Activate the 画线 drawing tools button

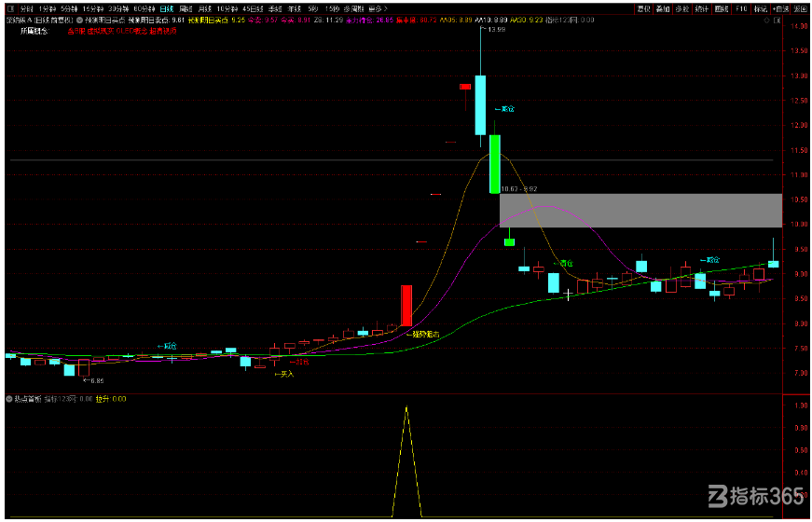(722, 8)
